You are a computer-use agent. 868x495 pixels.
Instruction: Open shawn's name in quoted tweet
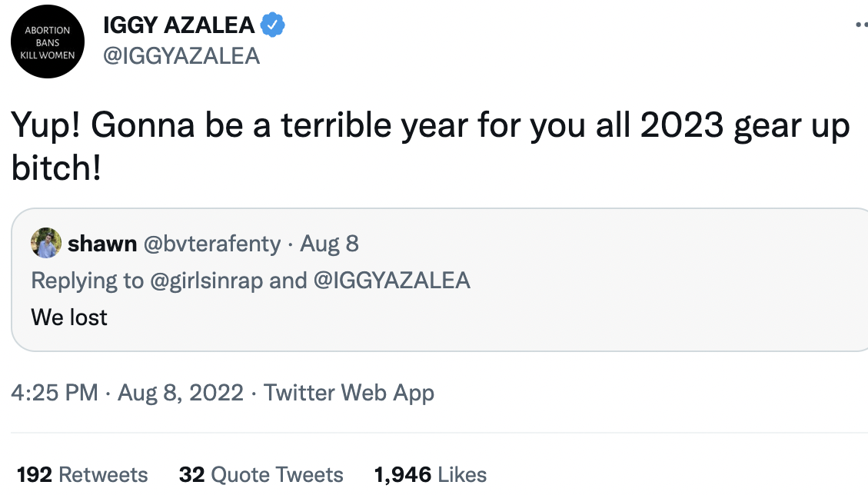tap(101, 244)
